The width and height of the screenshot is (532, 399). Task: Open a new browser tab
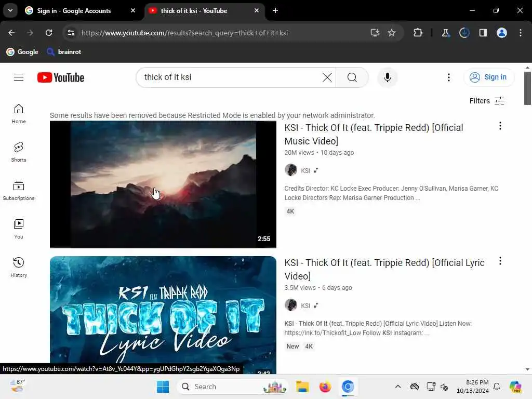275,10
